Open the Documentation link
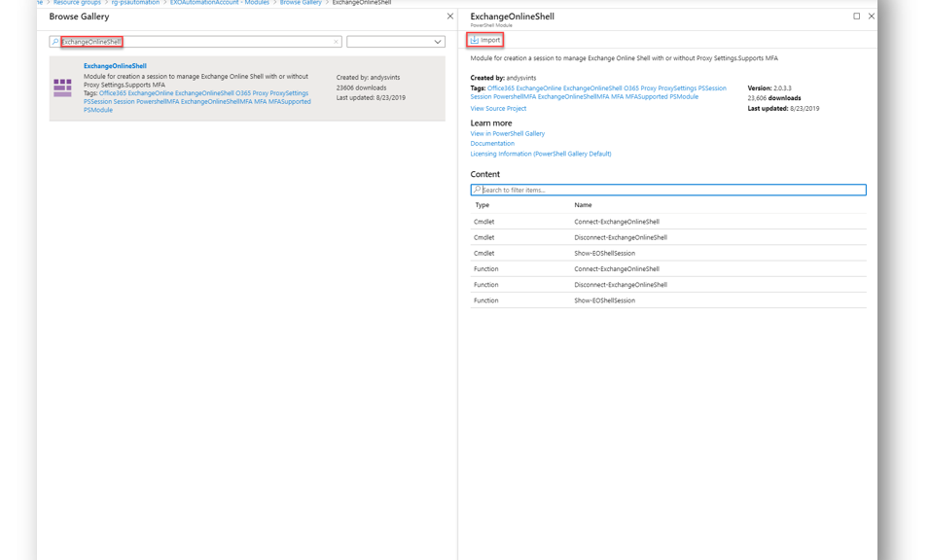The image size is (930, 560). click(x=492, y=144)
